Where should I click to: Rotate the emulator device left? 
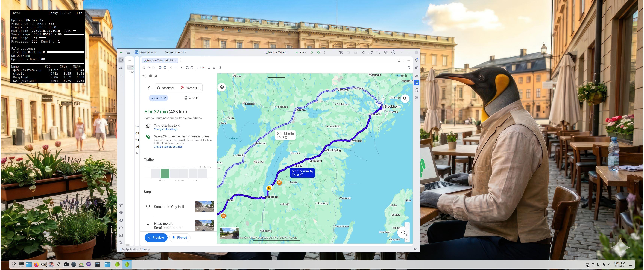pyautogui.click(x=160, y=68)
